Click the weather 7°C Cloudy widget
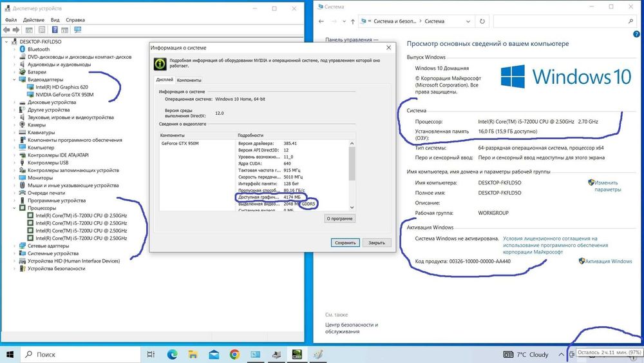The height and width of the screenshot is (363, 644). tap(526, 355)
